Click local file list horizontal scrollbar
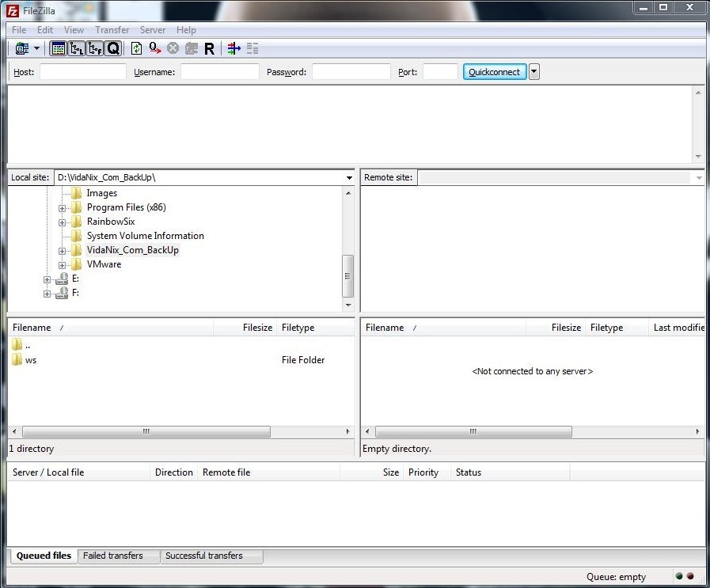710x588 pixels. coord(146,431)
